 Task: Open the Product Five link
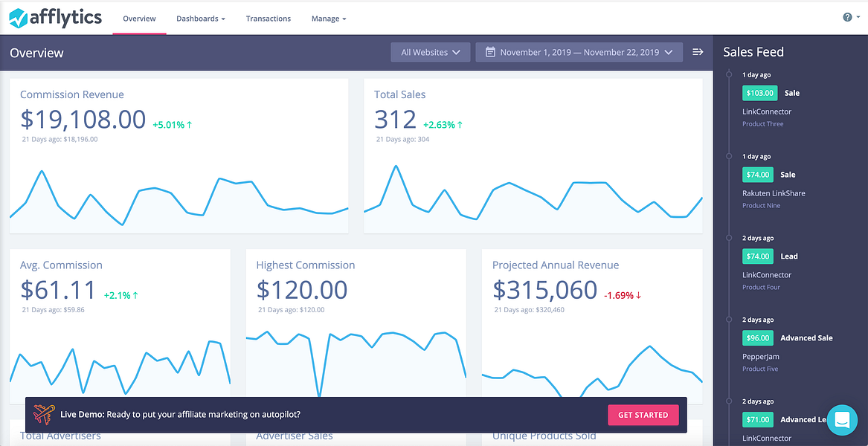pyautogui.click(x=761, y=369)
